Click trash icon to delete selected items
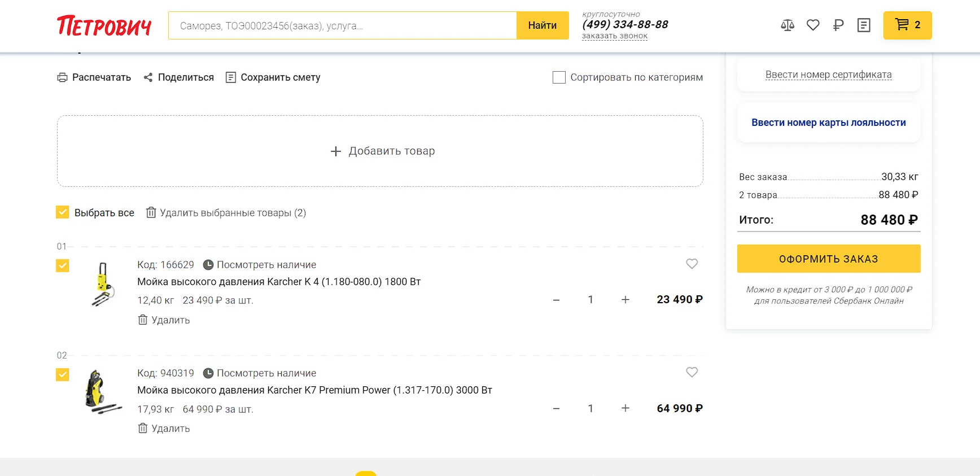 pos(151,212)
